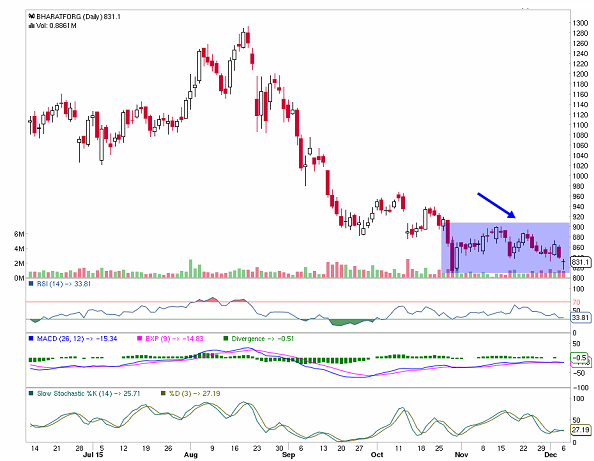Click the symbol icon beside BHARATFORG title
Image resolution: width=594 pixels, height=461 pixels.
click(x=32, y=16)
